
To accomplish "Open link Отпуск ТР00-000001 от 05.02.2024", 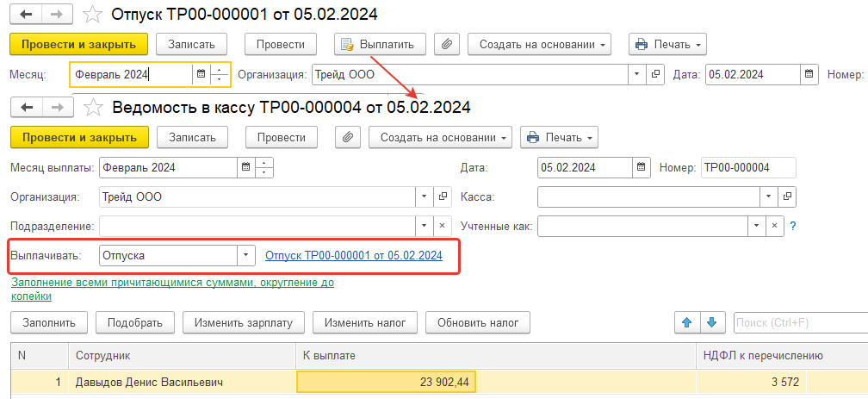I will tap(354, 255).
